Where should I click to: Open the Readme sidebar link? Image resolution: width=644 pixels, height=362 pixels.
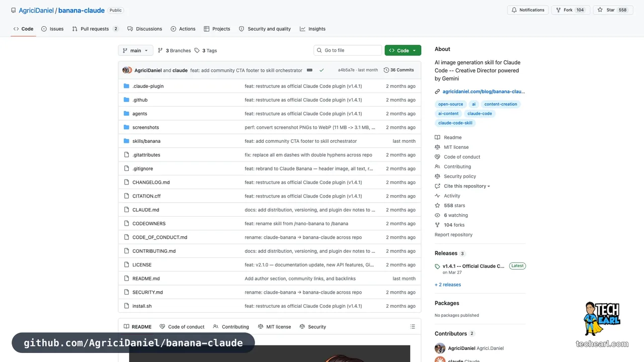[448, 137]
